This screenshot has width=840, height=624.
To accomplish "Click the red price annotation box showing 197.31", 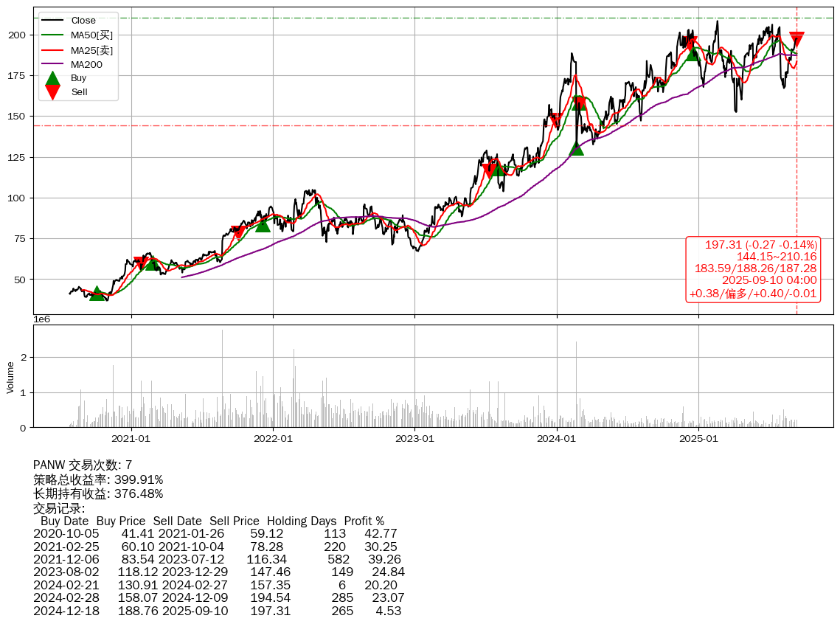I will coord(753,269).
